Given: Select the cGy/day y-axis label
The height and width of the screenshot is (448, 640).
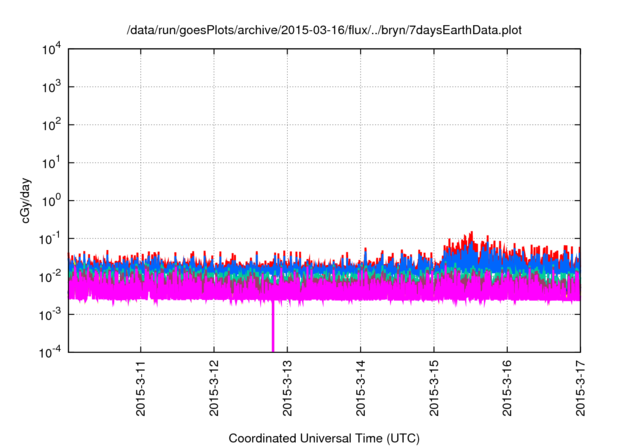Looking at the screenshot, I should point(26,200).
